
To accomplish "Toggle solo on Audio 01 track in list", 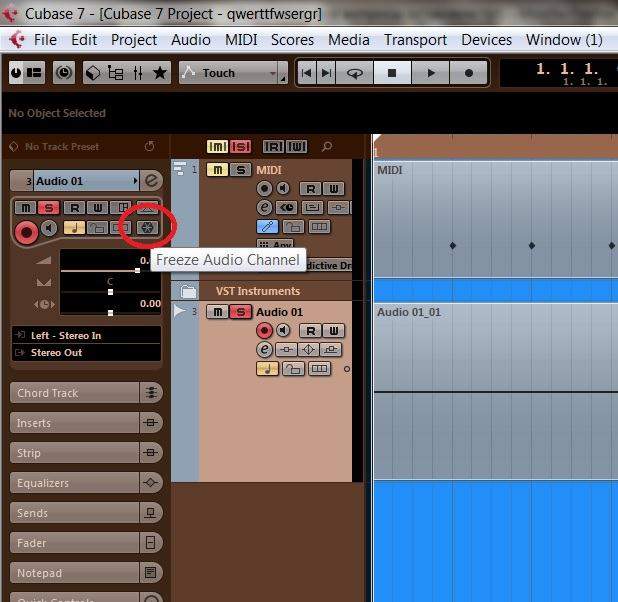I will pyautogui.click(x=240, y=312).
